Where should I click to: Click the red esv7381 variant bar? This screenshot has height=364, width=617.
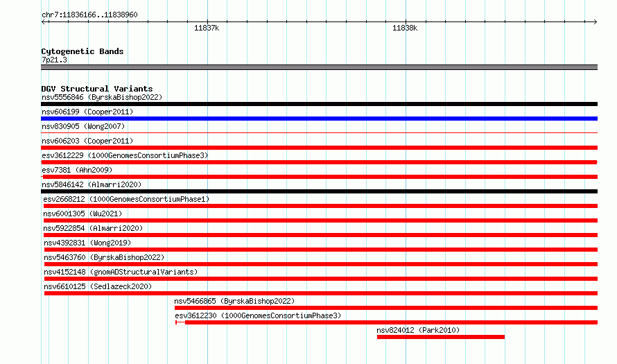coord(319,177)
